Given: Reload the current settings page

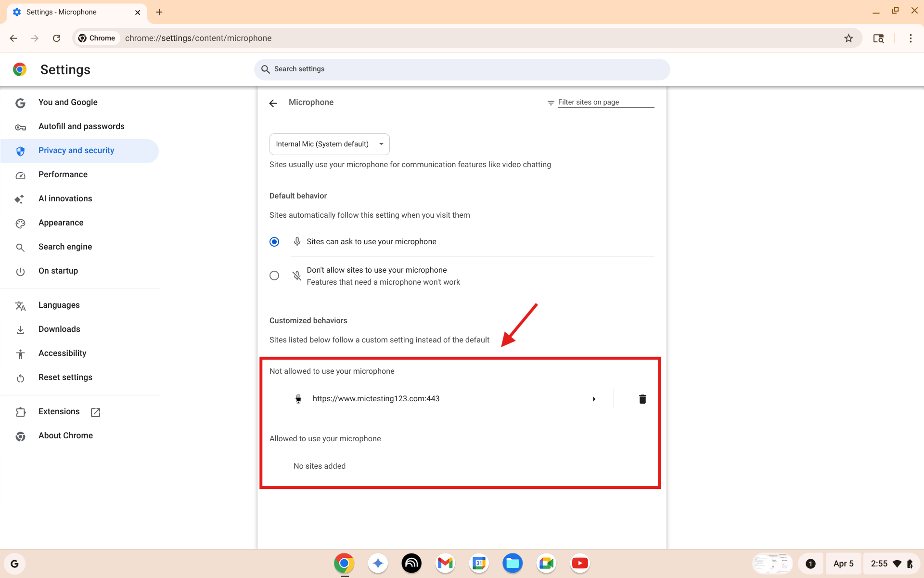Looking at the screenshot, I should (56, 38).
